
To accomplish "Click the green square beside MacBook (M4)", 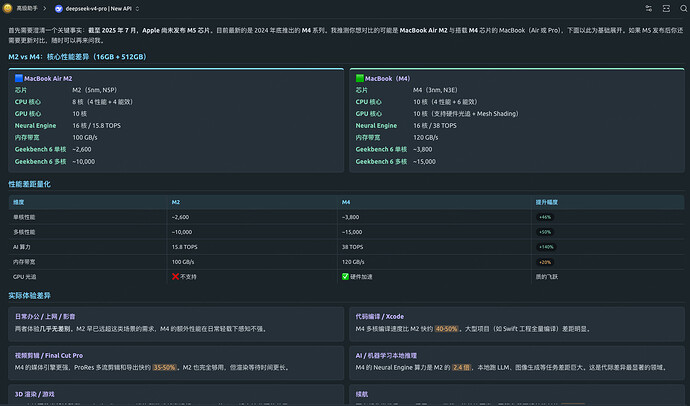I will tap(360, 78).
